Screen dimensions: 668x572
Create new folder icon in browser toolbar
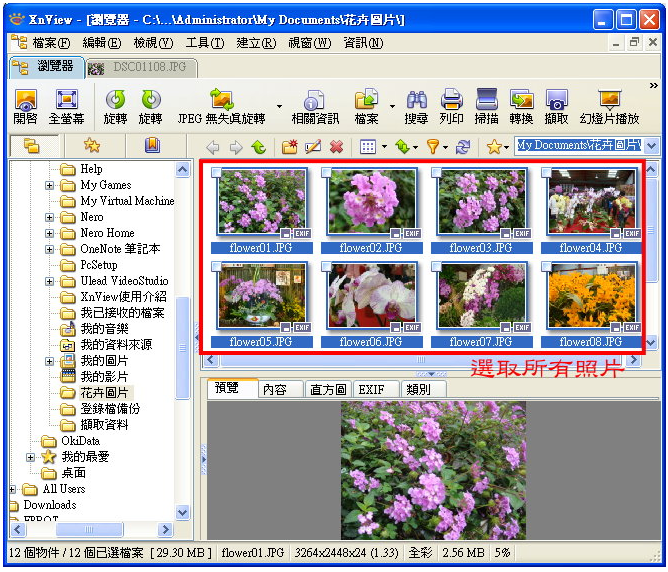(290, 147)
